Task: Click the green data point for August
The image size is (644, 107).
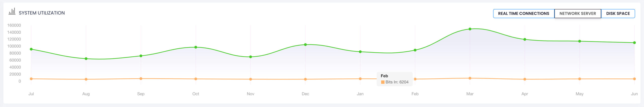Action: click(86, 59)
